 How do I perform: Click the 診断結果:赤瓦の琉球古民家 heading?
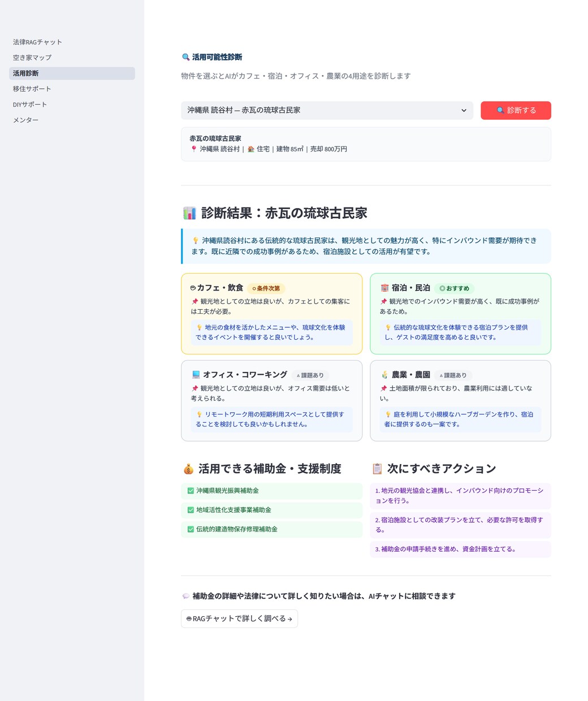click(x=284, y=213)
